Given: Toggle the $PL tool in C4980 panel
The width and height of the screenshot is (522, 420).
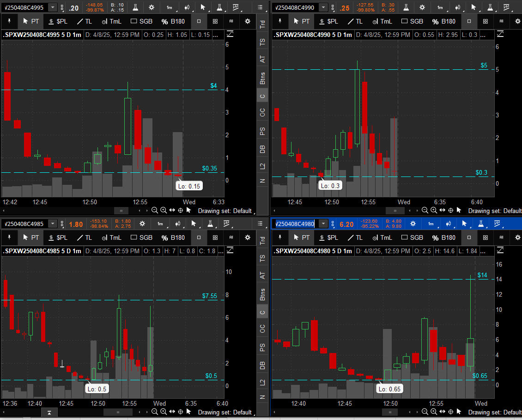Looking at the screenshot, I should tap(328, 237).
